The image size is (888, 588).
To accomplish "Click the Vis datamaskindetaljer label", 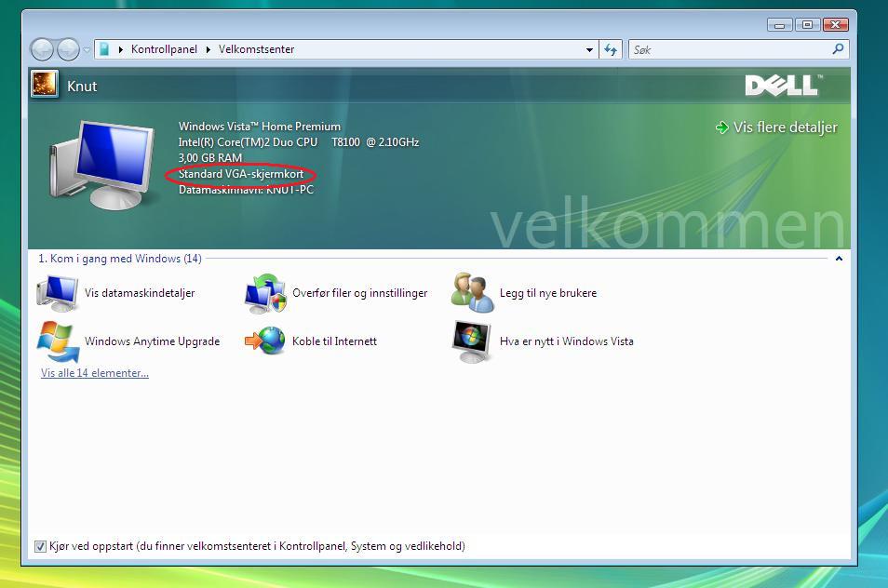I will (x=140, y=293).
